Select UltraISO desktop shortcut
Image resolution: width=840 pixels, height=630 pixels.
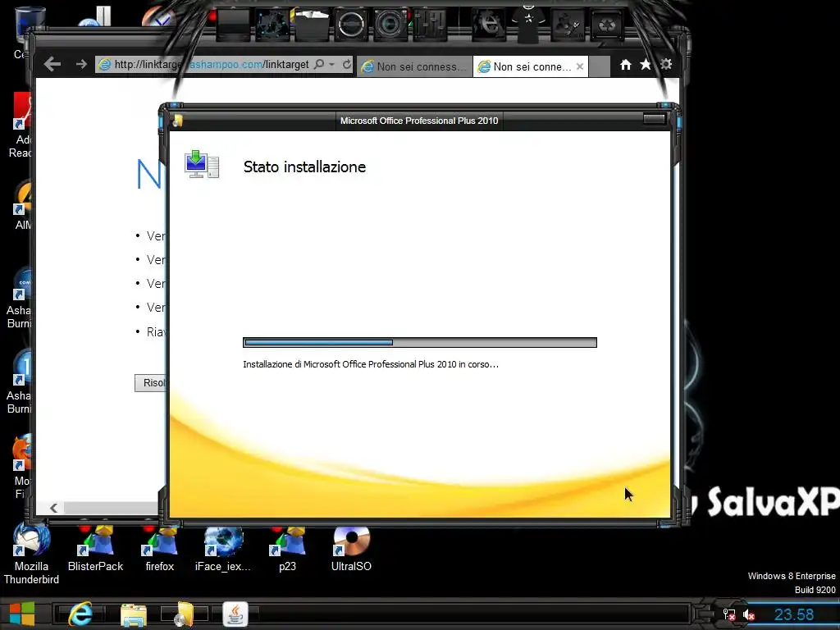351,549
